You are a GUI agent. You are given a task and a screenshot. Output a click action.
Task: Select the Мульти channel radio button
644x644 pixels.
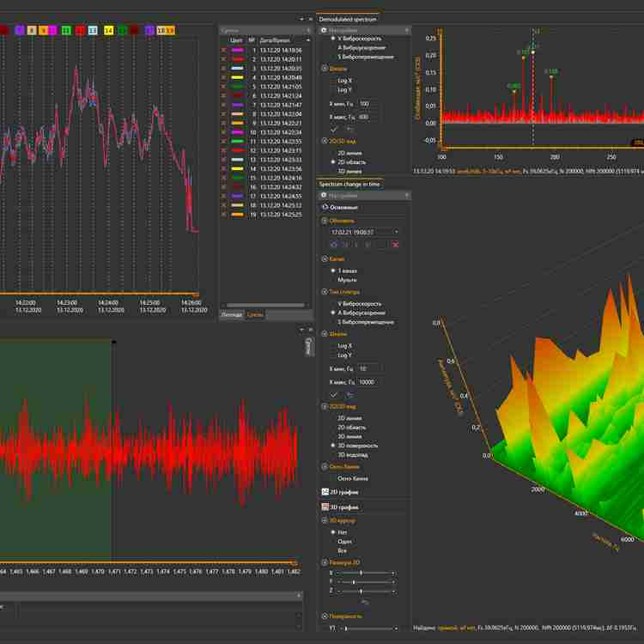tap(334, 280)
